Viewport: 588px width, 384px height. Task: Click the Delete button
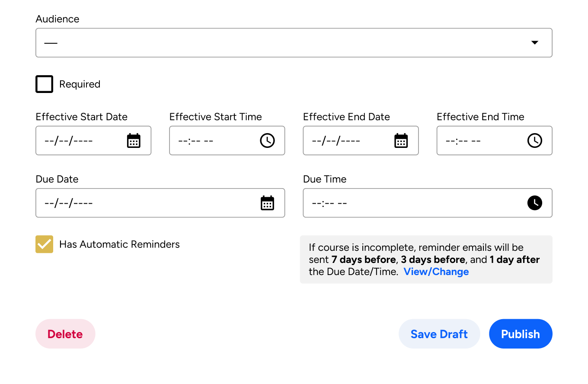[x=65, y=334]
